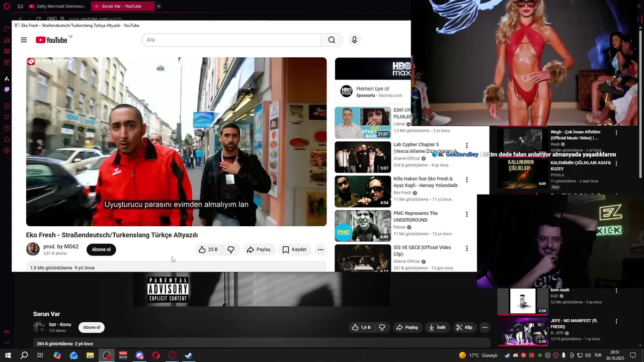The height and width of the screenshot is (362, 644).
Task: Open JEFE - NO MANIFEST thumbnail
Action: [523, 331]
